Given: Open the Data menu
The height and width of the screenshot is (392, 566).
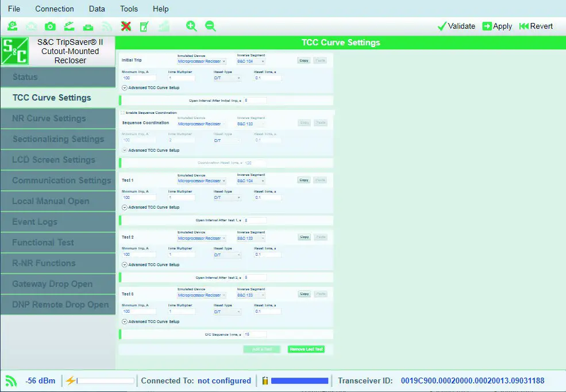Looking at the screenshot, I should point(97,9).
